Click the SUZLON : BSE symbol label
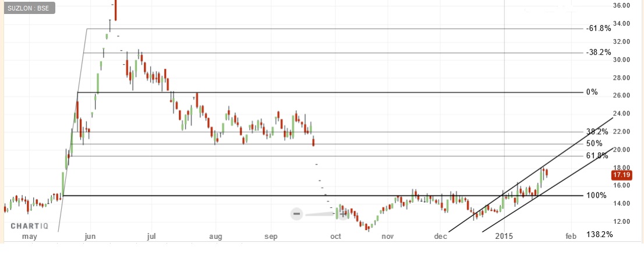Image resolution: width=644 pixels, height=268 pixels. coord(29,8)
